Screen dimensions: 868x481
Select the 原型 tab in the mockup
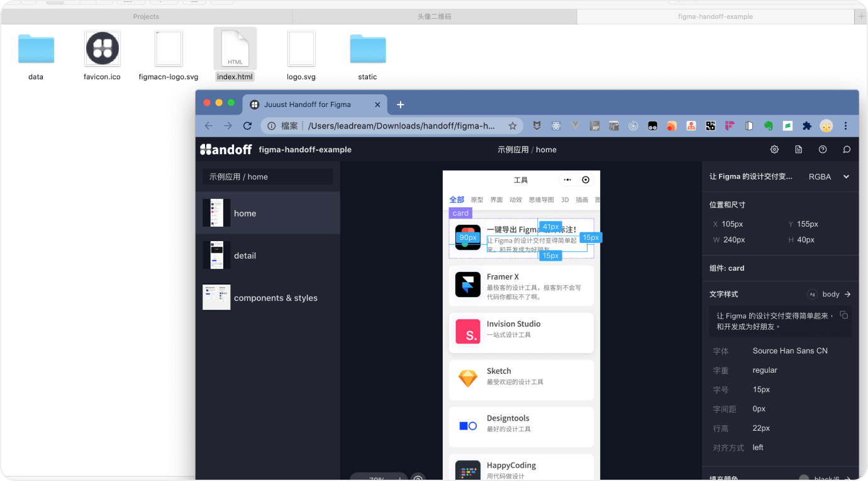[x=477, y=200]
